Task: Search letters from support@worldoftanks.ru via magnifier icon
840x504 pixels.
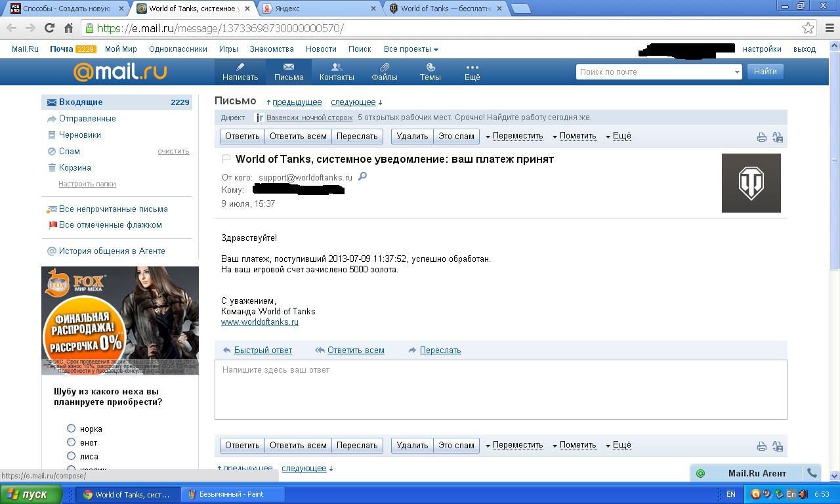Action: pyautogui.click(x=362, y=177)
